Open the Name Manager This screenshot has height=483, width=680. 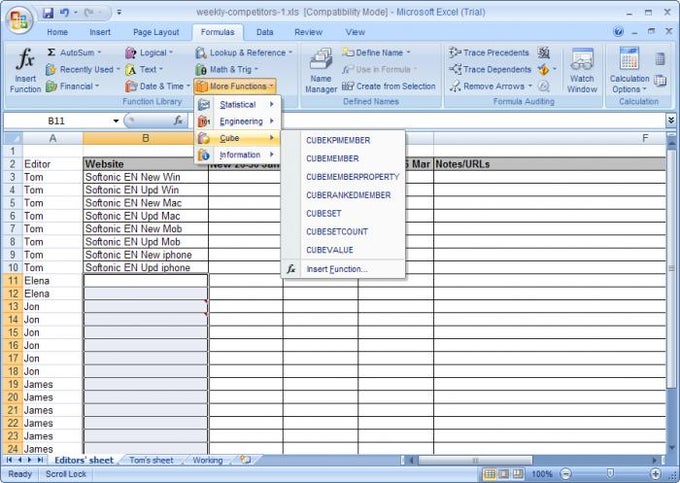coord(321,70)
